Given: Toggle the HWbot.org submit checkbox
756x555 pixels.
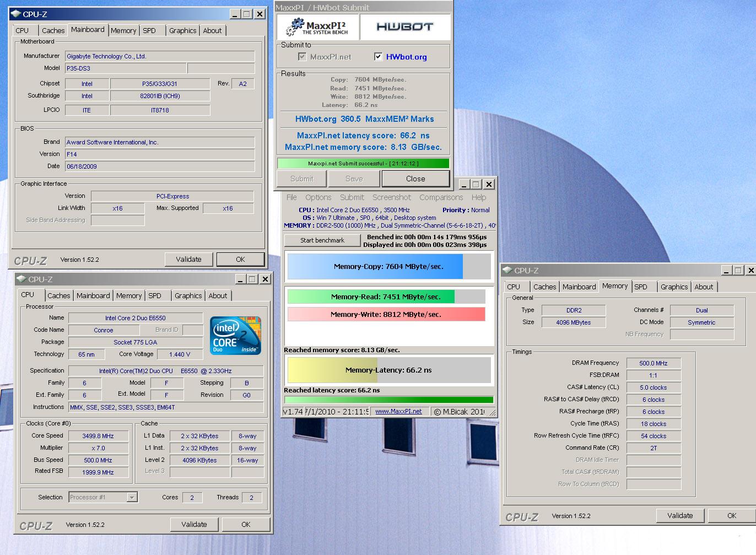Looking at the screenshot, I should (378, 56).
